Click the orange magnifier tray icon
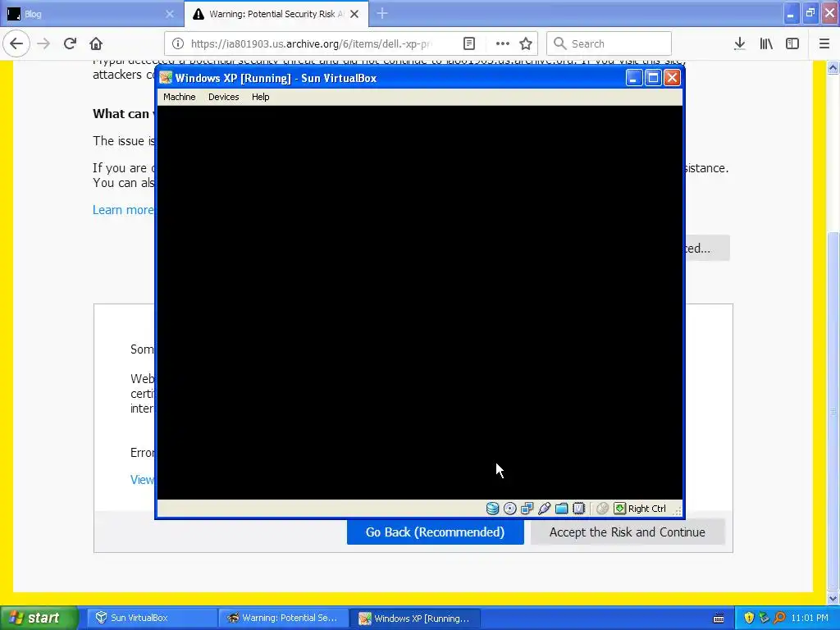The height and width of the screenshot is (630, 840). [x=779, y=618]
